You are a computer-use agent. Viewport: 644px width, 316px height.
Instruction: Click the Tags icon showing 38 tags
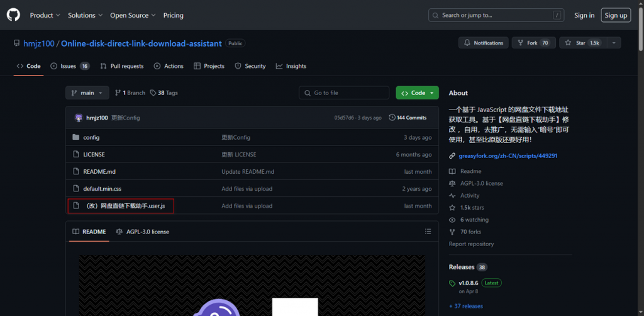(x=153, y=93)
